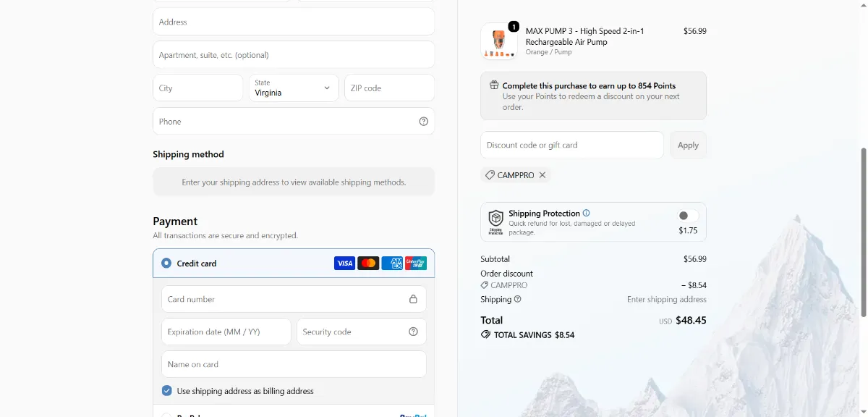Click the $56.99 product price
This screenshot has height=417, width=868.
(x=694, y=31)
